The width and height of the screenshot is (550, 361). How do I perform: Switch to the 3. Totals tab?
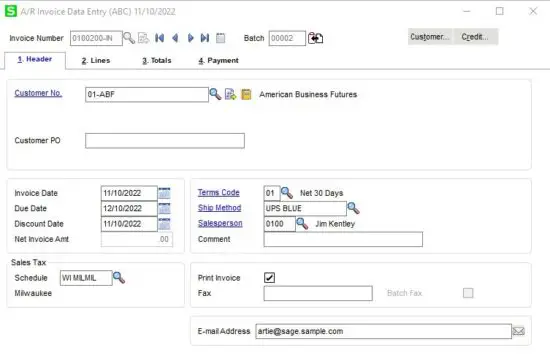(157, 60)
